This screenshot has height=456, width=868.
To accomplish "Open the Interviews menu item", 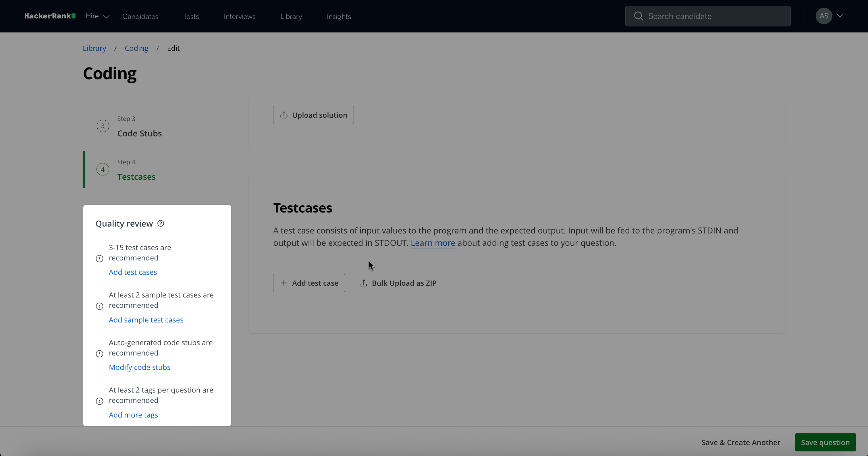I will 239,16.
